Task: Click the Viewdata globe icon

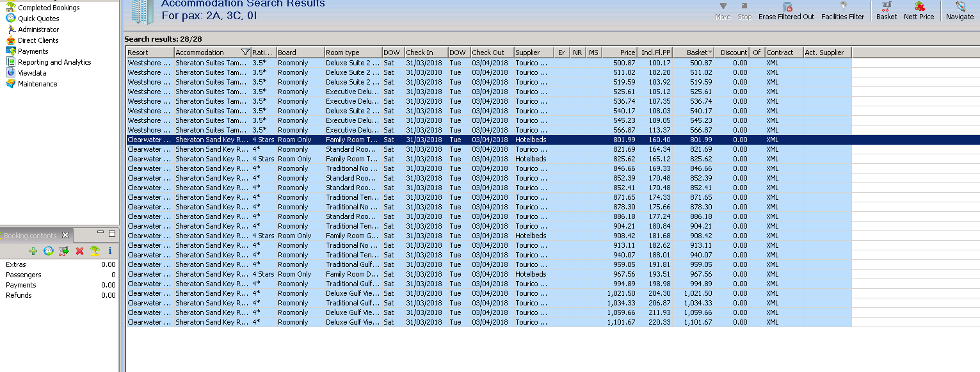Action: click(x=11, y=73)
